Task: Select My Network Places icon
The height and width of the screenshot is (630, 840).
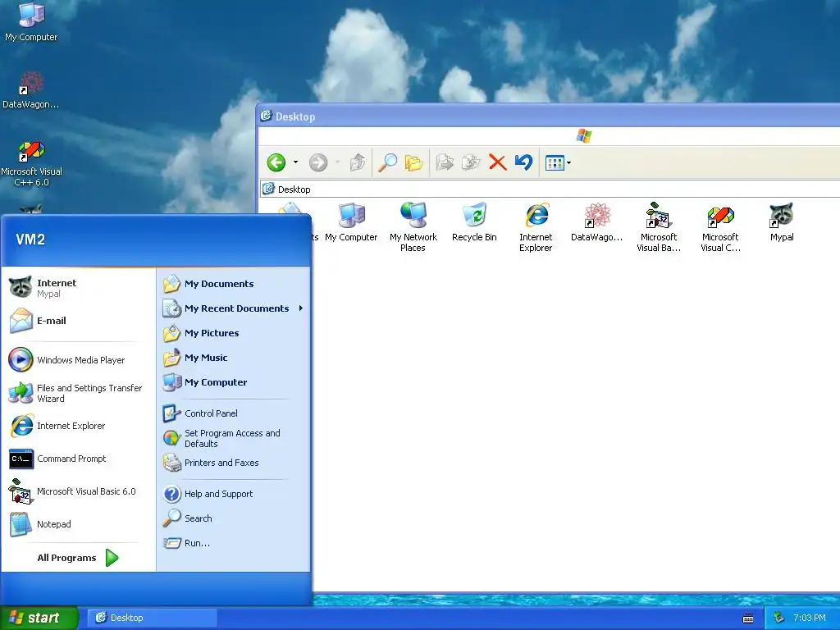Action: point(413,228)
